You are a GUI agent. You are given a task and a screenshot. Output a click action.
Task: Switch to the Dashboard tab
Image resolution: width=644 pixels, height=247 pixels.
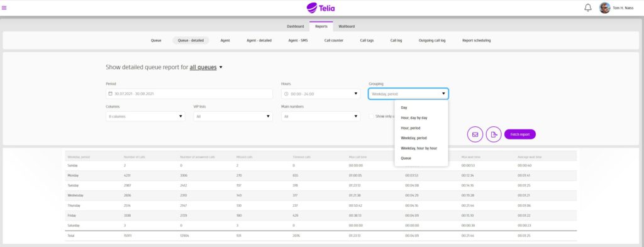[x=296, y=26]
